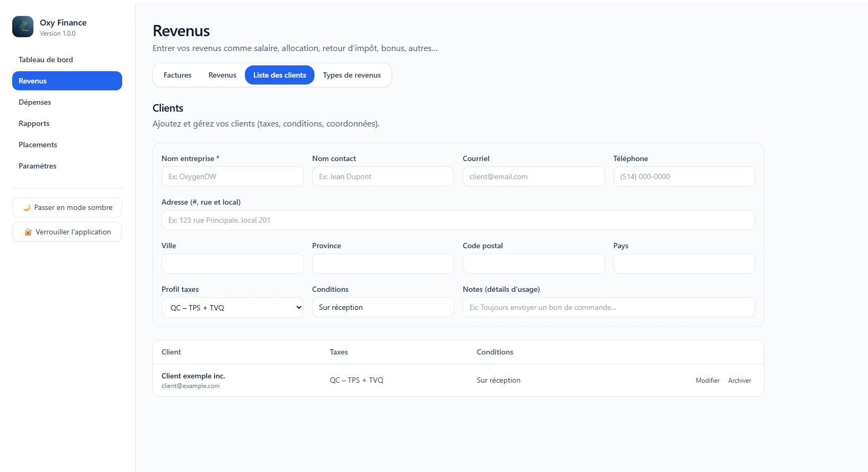Click the Courriel email field
868x472 pixels.
pyautogui.click(x=533, y=176)
